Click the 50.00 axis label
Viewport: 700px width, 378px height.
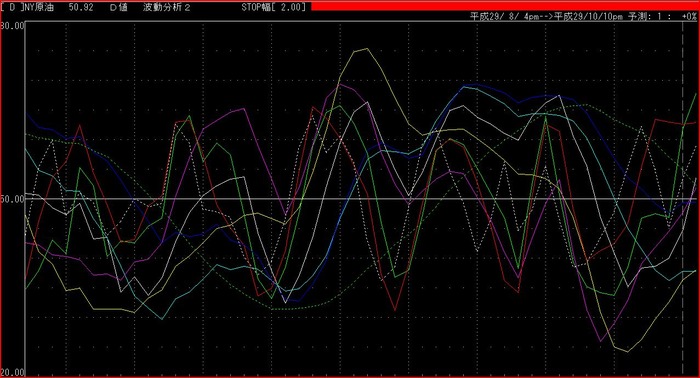point(12,199)
